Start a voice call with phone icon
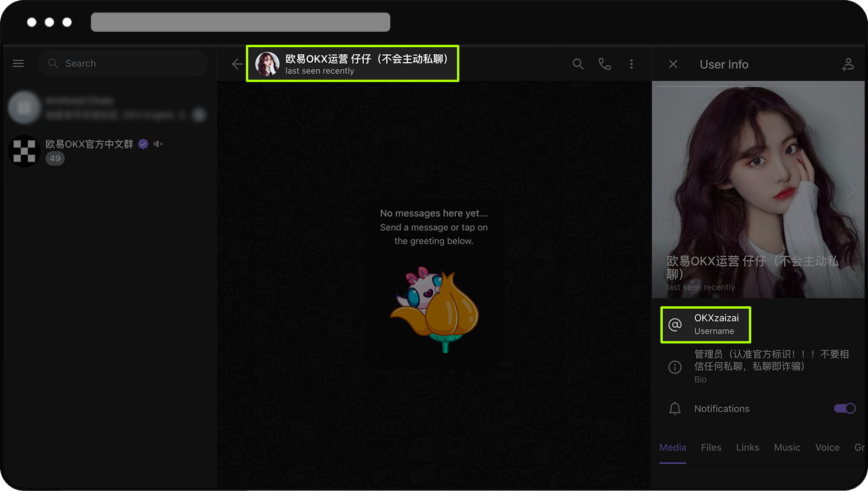This screenshot has width=868, height=491. tap(604, 64)
